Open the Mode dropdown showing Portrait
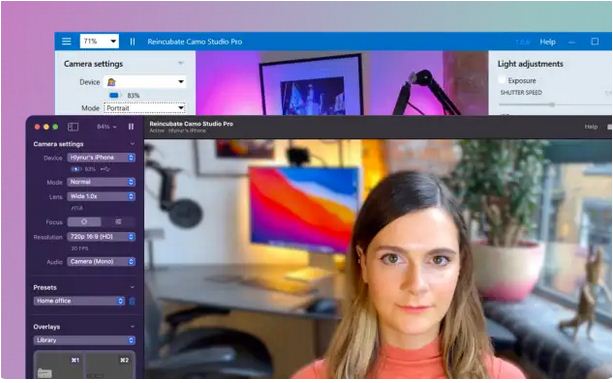The image size is (613, 383). pos(144,108)
